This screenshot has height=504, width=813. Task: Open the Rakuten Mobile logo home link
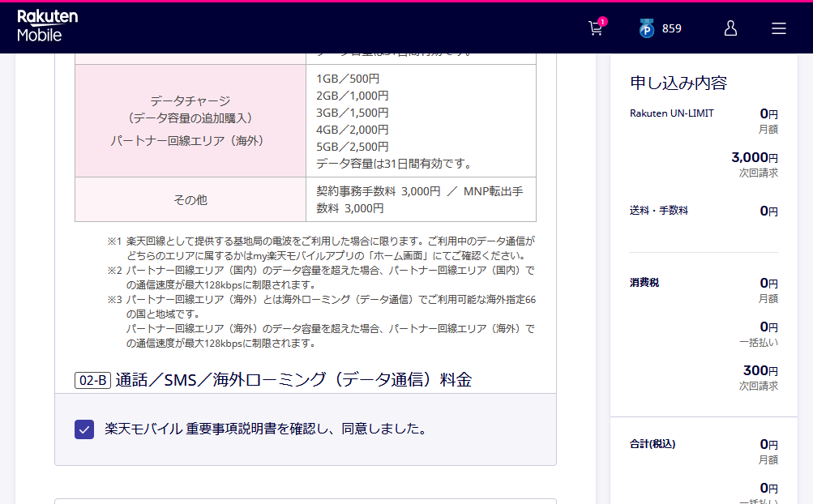pos(47,26)
